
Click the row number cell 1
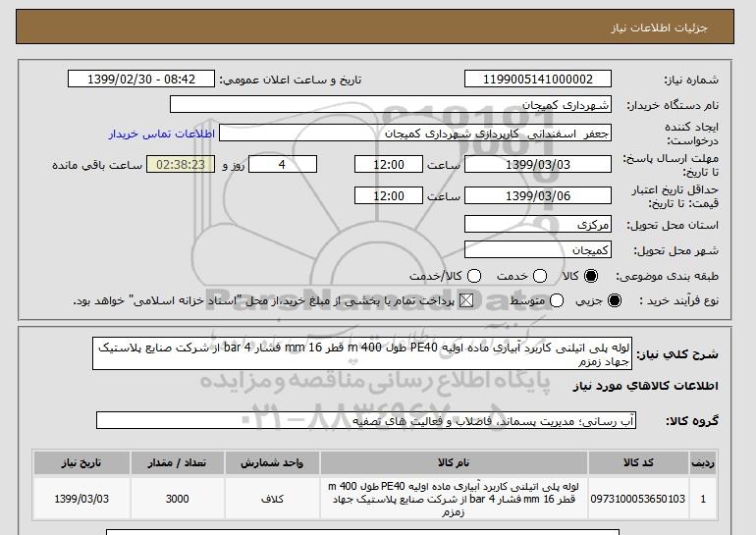703,499
